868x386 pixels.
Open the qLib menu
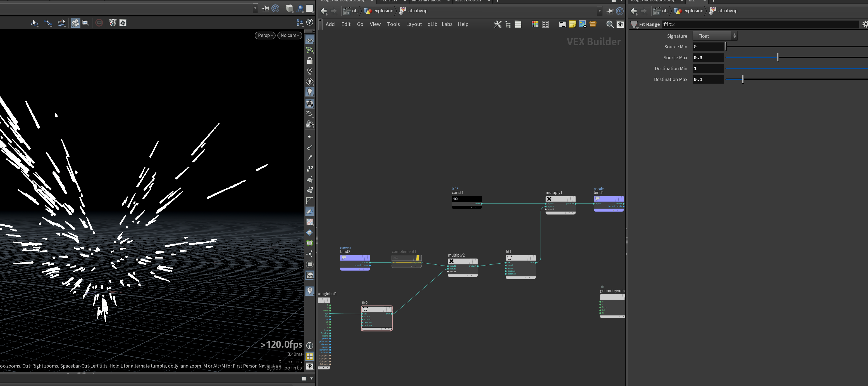click(432, 24)
